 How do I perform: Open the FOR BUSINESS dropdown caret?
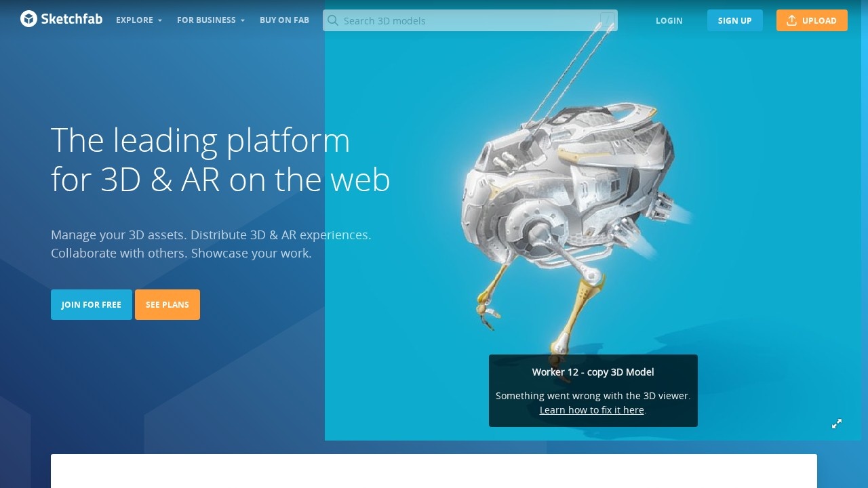(x=242, y=21)
